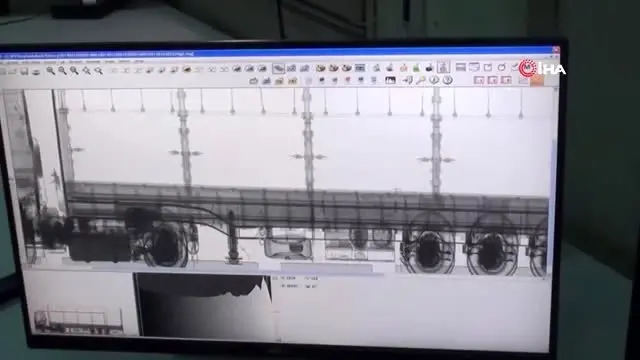This screenshot has height=360, width=640.
Task: Click the framed icon right of the black flask
Action: [x=443, y=67]
